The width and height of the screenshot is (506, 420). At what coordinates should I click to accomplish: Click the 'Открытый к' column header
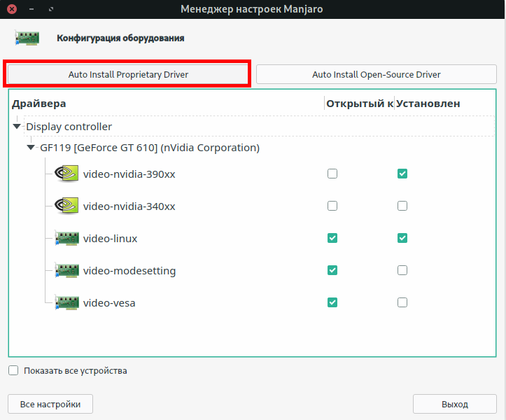point(360,104)
